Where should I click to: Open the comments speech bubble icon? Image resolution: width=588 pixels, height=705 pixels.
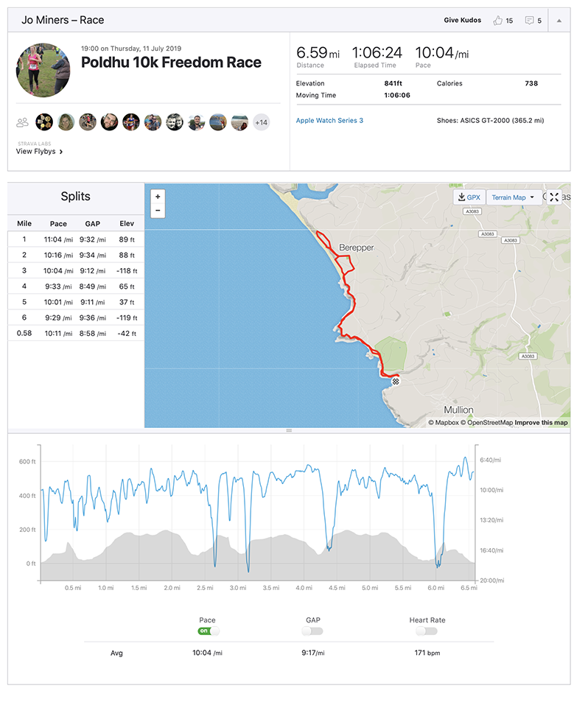[x=529, y=21]
